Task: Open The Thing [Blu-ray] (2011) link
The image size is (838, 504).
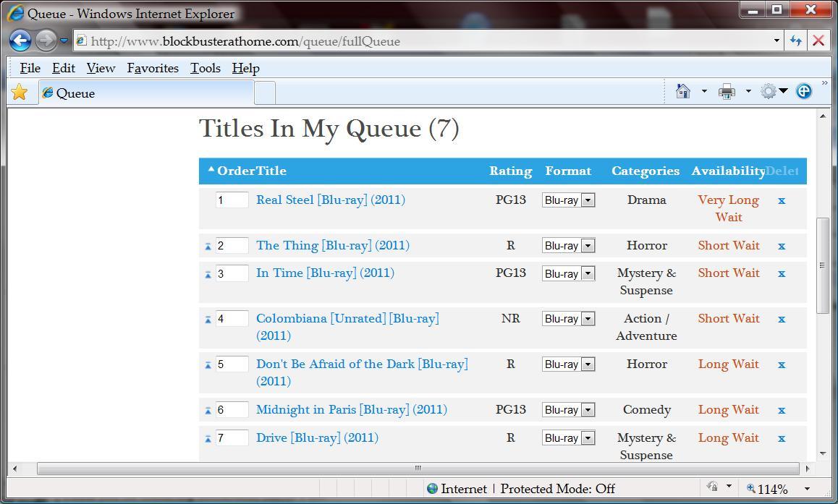Action: click(333, 246)
